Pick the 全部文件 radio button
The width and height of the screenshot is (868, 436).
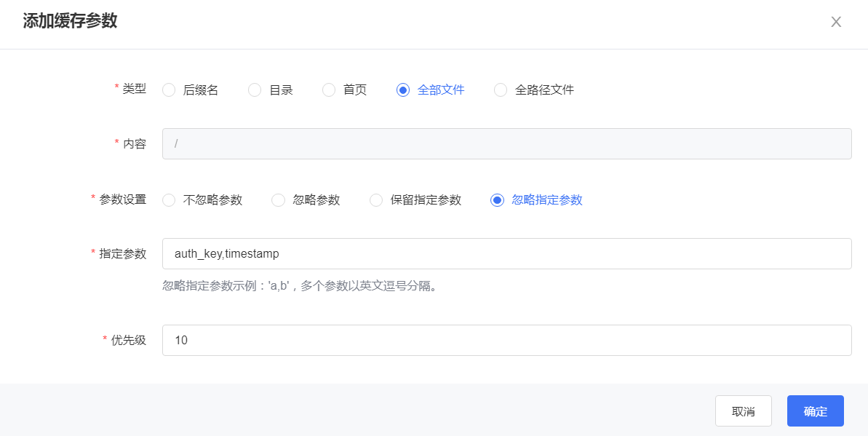(x=403, y=90)
